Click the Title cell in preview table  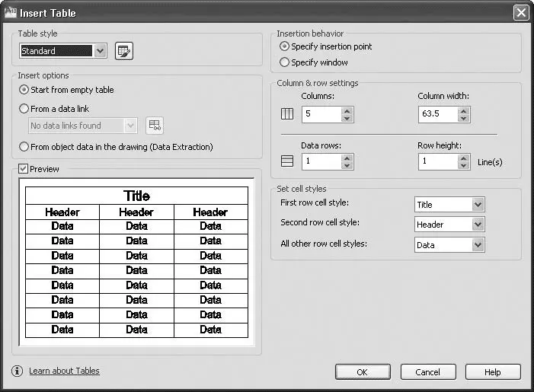tap(136, 196)
